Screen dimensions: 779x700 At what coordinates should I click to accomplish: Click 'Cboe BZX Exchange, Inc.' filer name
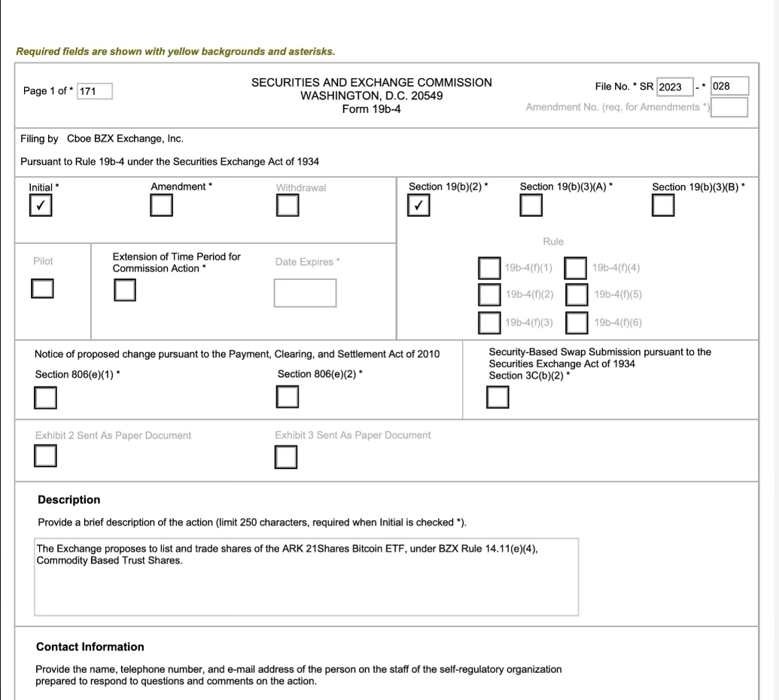125,138
